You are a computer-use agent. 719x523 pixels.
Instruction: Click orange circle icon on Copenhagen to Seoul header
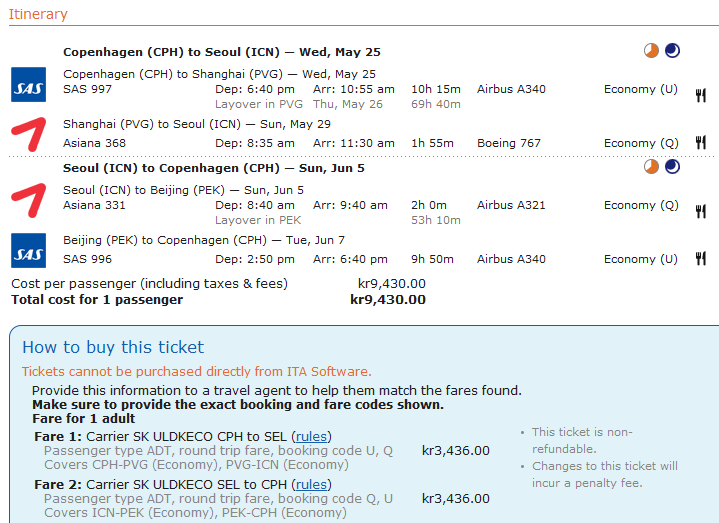pos(652,51)
